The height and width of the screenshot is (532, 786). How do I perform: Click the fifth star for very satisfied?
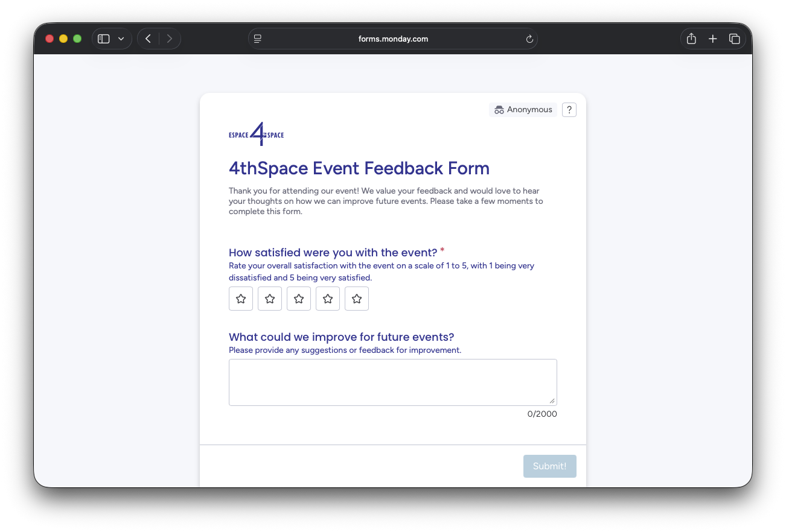point(356,298)
